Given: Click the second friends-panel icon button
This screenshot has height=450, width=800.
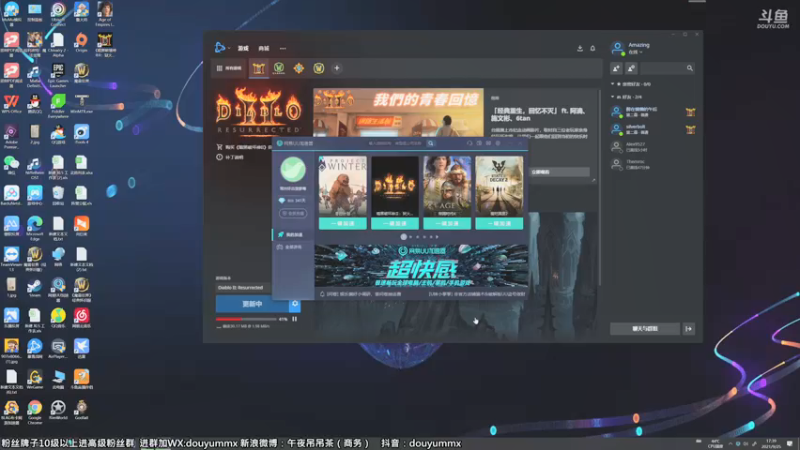Looking at the screenshot, I should click(631, 68).
